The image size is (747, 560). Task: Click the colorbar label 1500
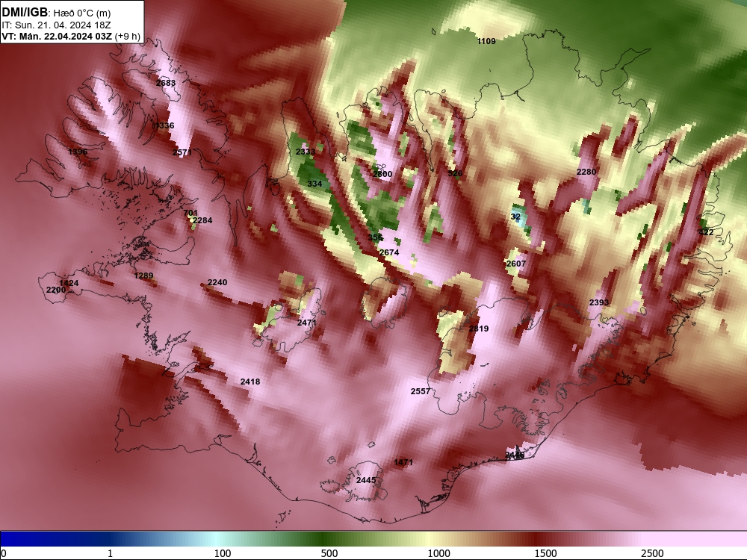coord(545,553)
